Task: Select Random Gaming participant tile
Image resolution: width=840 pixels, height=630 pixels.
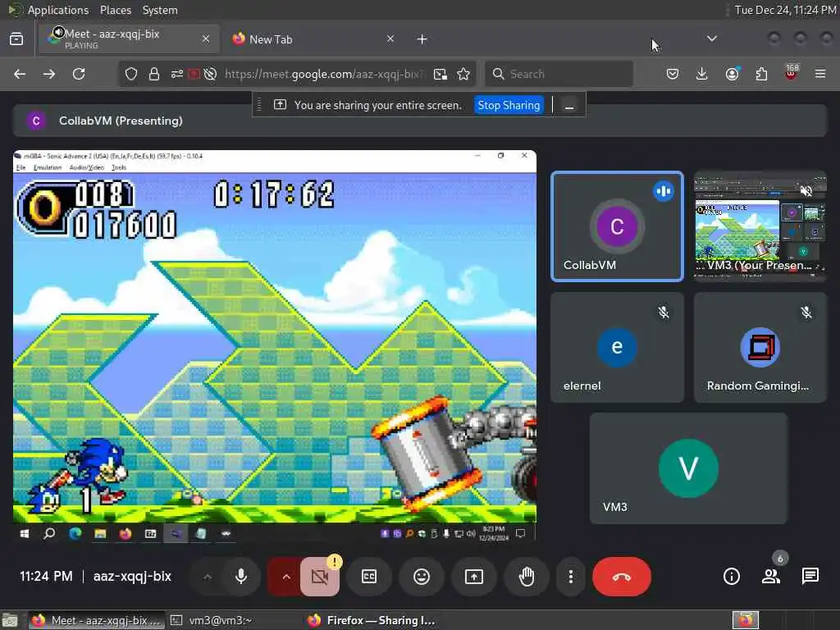Action: pos(760,347)
